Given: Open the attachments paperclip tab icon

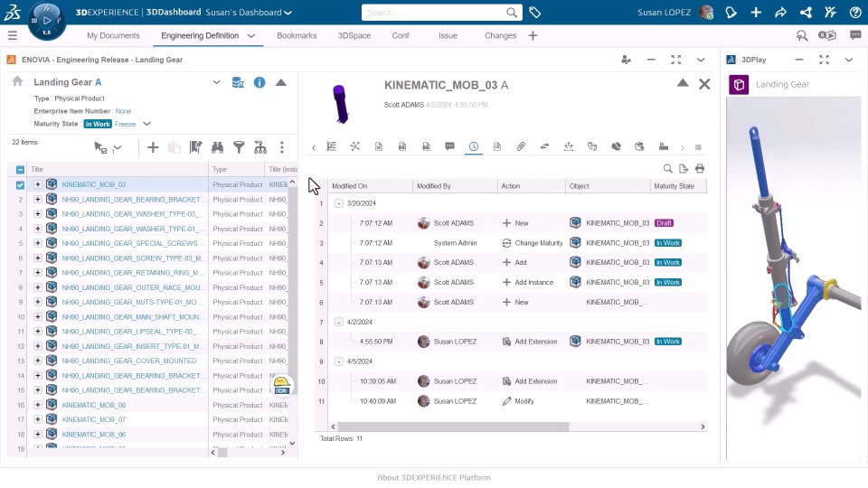Looking at the screenshot, I should coord(521,146).
